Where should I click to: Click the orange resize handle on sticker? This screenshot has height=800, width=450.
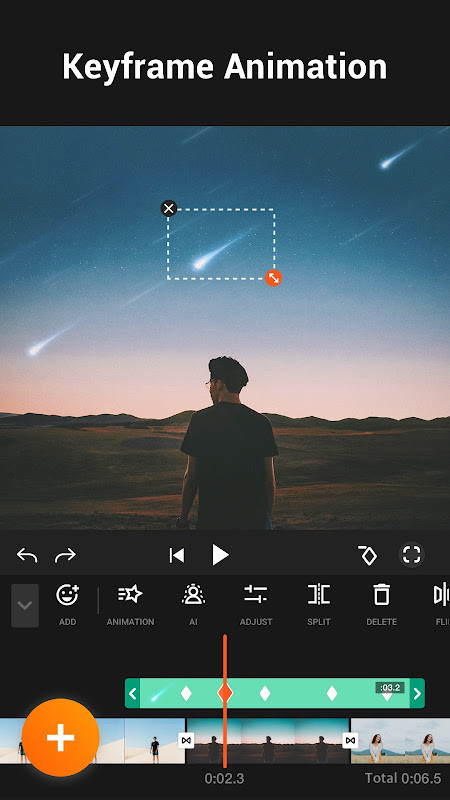tap(273, 278)
